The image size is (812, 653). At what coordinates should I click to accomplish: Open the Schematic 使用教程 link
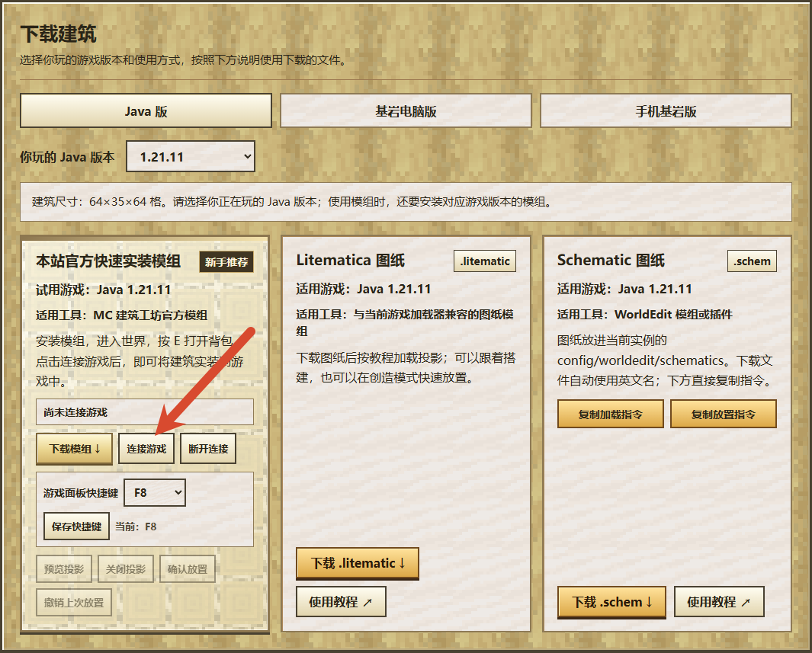coord(719,602)
